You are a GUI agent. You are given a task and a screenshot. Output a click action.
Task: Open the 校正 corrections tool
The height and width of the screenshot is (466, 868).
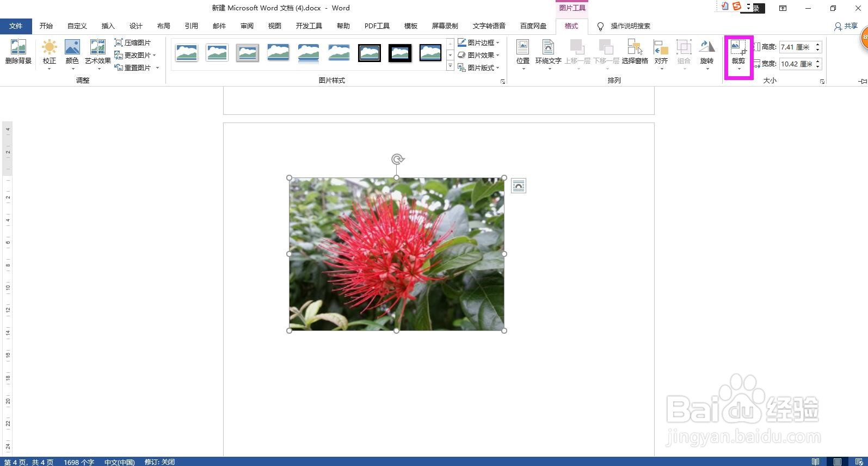[x=50, y=53]
